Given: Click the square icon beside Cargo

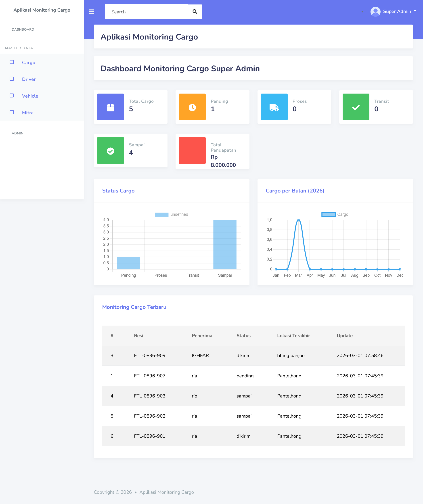Looking at the screenshot, I should (12, 62).
